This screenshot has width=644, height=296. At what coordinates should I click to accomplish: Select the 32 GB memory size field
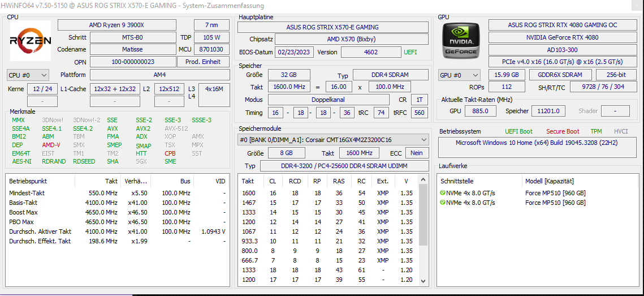pyautogui.click(x=289, y=75)
